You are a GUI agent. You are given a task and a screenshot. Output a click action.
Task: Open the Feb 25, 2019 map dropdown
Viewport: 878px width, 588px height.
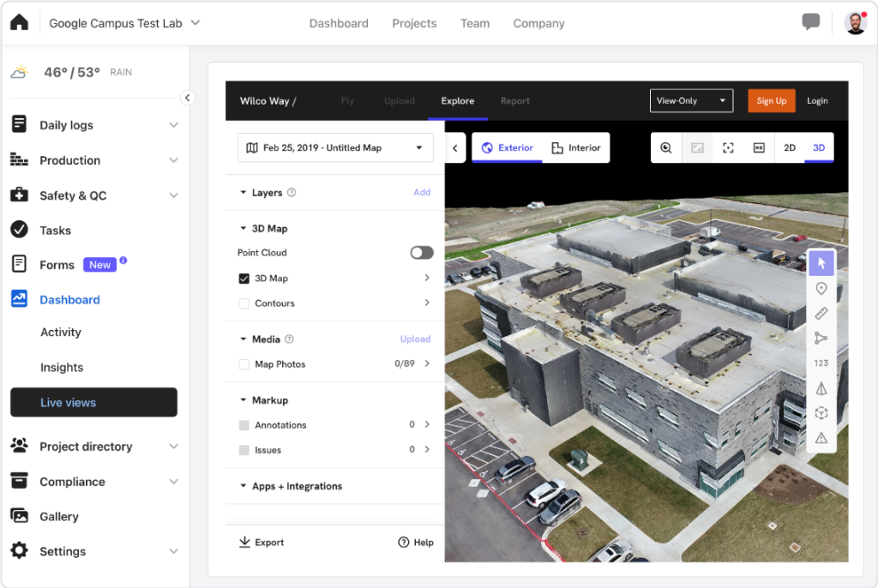[335, 147]
